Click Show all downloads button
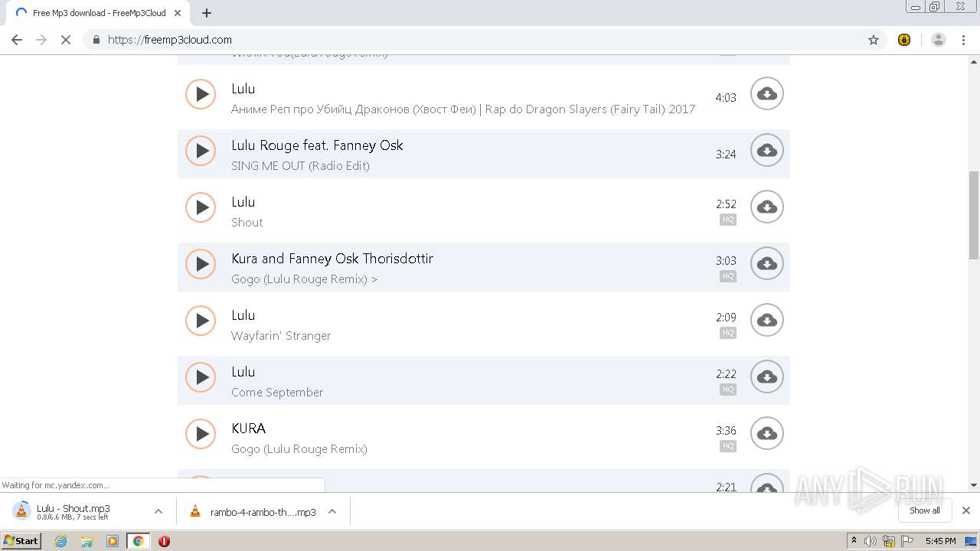980x551 pixels. click(925, 510)
